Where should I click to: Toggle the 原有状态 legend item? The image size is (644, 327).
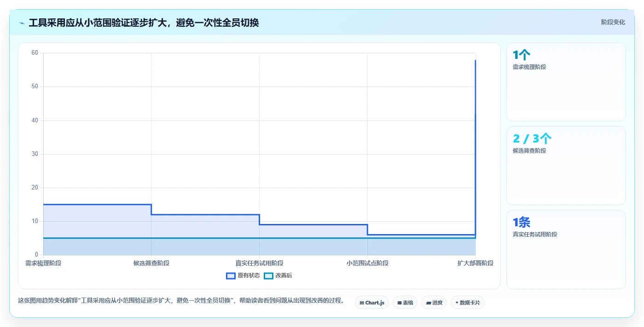click(243, 275)
